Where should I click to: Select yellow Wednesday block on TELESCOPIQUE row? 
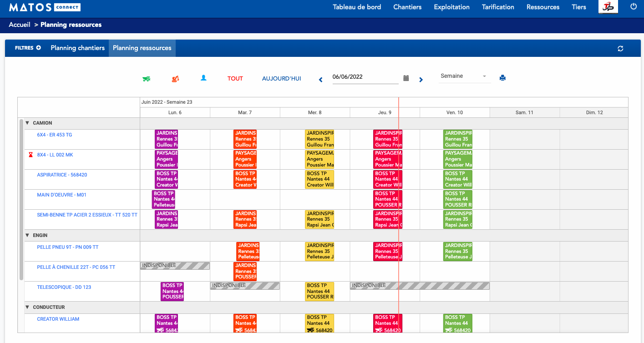(x=319, y=291)
